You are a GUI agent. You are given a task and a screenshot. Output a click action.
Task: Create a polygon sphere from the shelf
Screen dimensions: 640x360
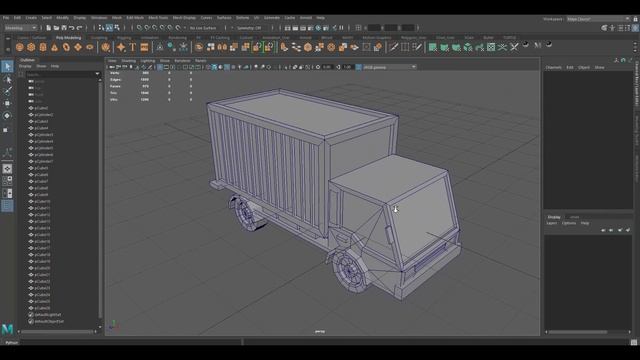click(x=19, y=47)
